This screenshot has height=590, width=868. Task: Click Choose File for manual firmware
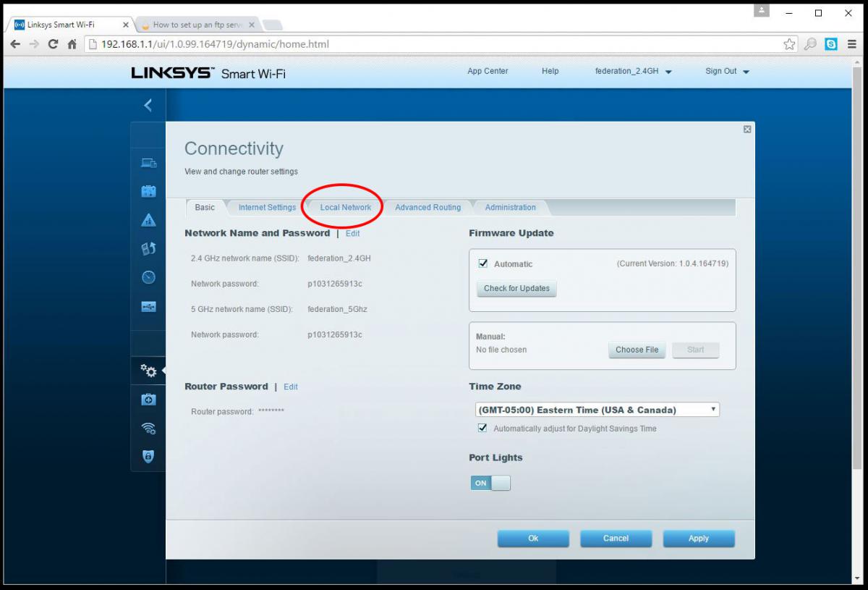(x=637, y=350)
